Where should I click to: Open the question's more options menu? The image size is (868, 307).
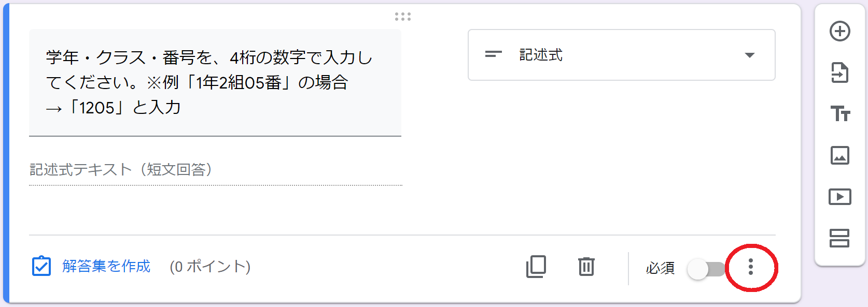tap(750, 267)
